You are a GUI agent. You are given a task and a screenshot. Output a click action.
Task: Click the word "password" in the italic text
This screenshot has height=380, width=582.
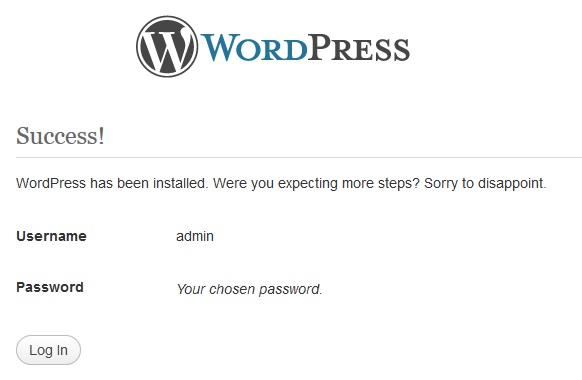(289, 289)
